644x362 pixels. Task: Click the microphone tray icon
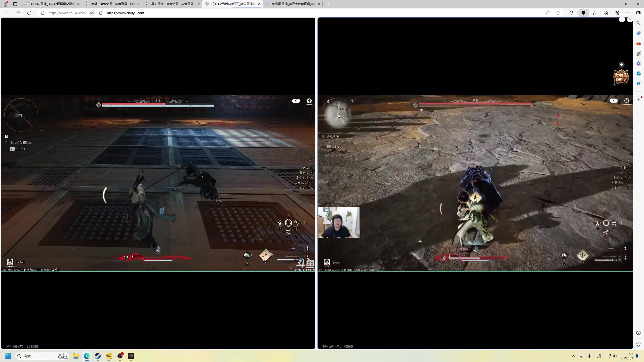pos(582,356)
